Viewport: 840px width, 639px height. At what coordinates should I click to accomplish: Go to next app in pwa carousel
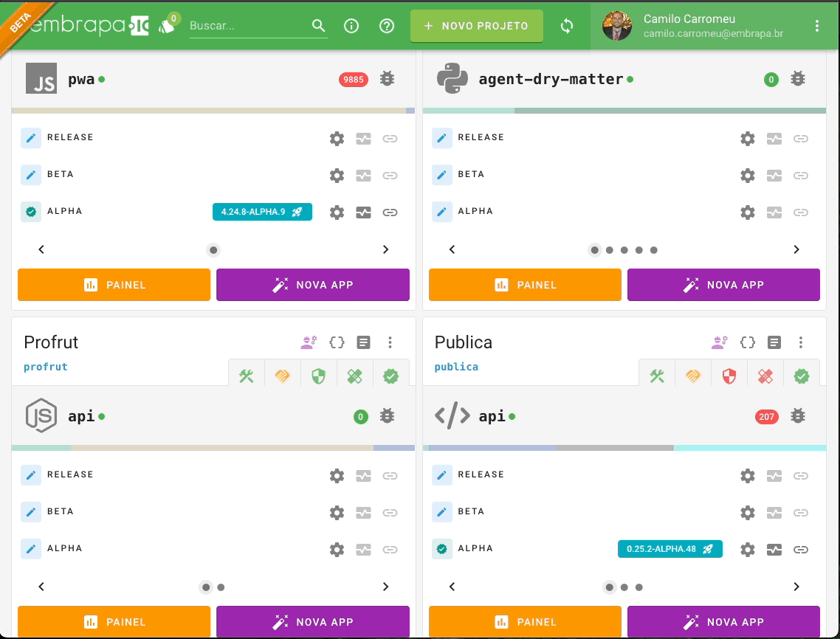coord(385,249)
